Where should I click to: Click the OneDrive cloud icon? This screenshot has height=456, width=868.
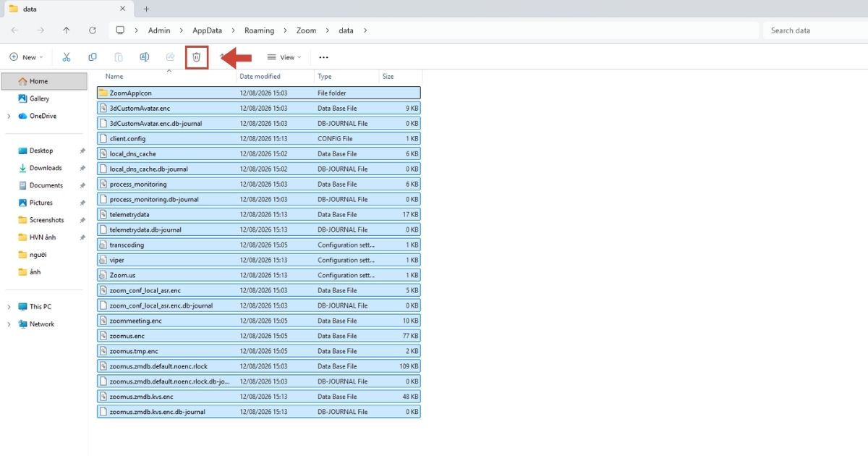[22, 116]
